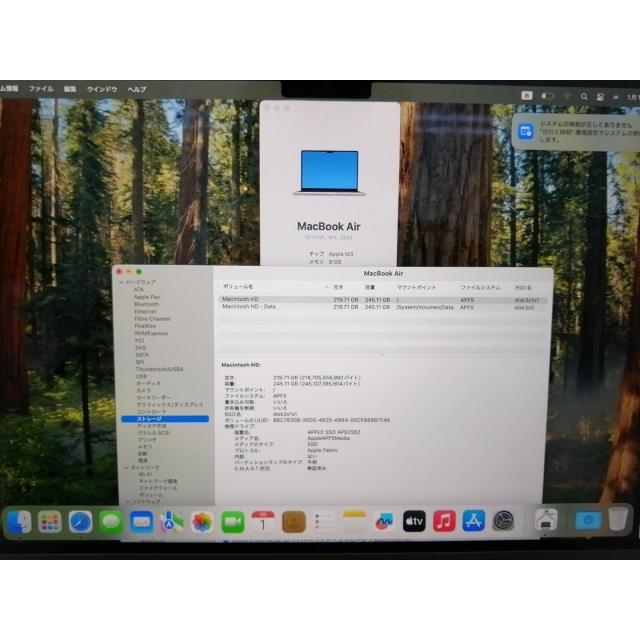
Task: Sort by the ファイルシステム column header
Action: click(480, 288)
